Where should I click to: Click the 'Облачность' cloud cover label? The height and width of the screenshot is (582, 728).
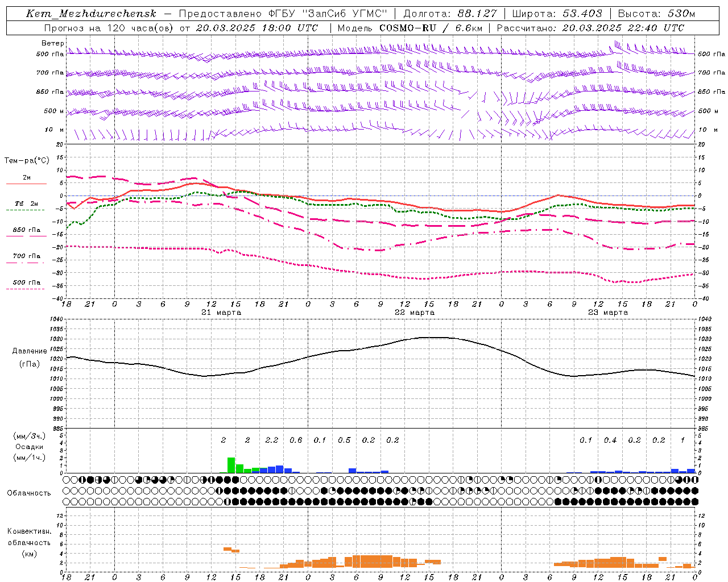click(x=29, y=493)
